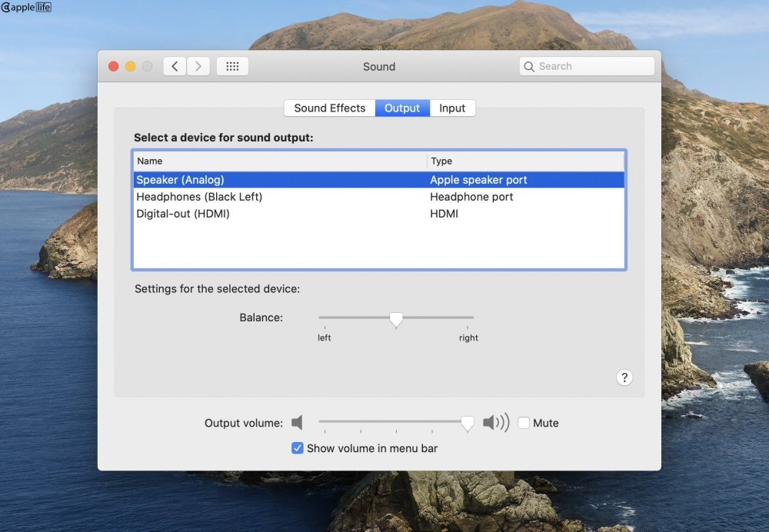Select Headphones (Black Left) device
Screen dimensions: 769x532
[x=378, y=197]
